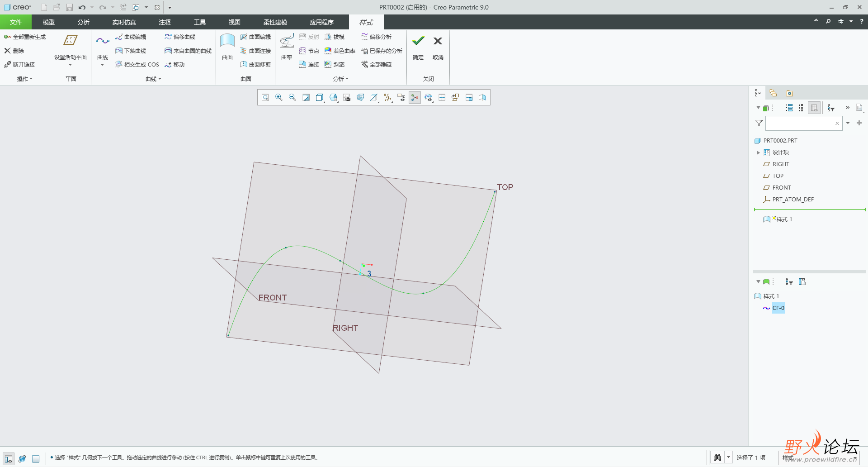Click the Repaint icon in graphics toolbar

point(306,97)
